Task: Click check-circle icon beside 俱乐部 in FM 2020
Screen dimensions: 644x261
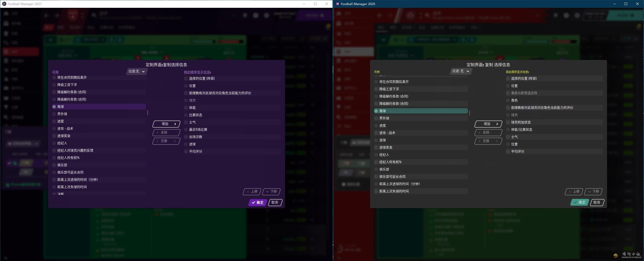Action: click(x=376, y=169)
